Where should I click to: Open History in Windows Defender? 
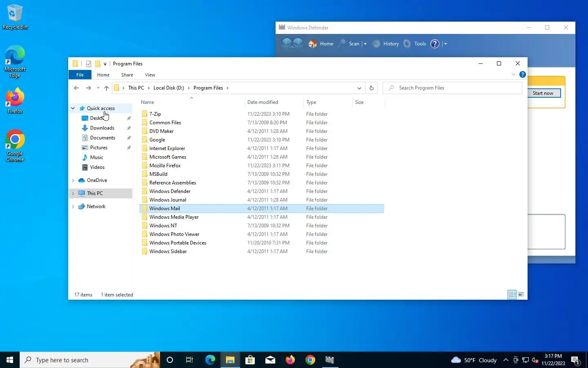pyautogui.click(x=386, y=44)
